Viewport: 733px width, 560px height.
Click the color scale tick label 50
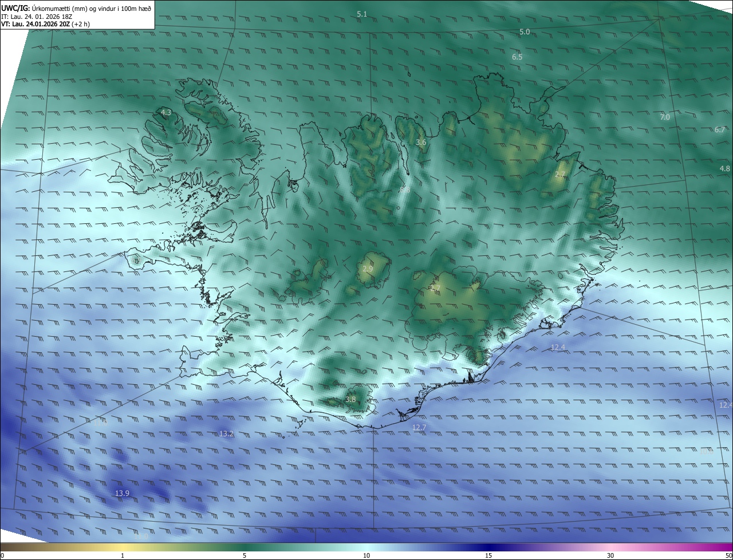(x=728, y=555)
